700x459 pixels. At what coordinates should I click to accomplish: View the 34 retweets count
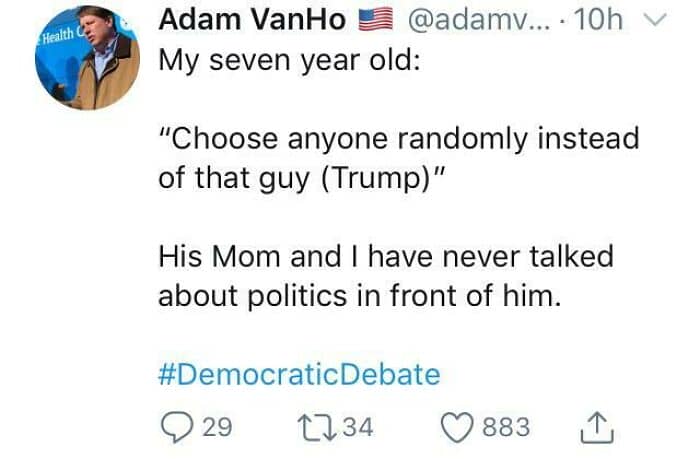tap(358, 427)
